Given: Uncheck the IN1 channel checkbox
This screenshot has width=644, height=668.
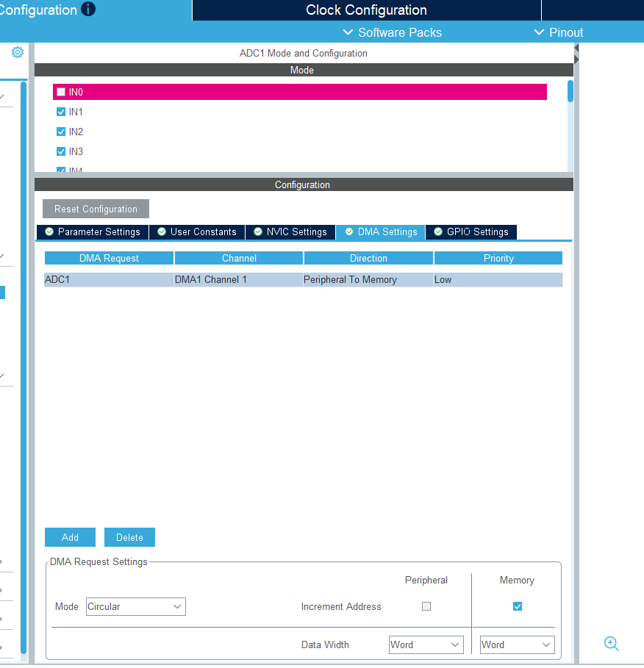Looking at the screenshot, I should point(61,112).
